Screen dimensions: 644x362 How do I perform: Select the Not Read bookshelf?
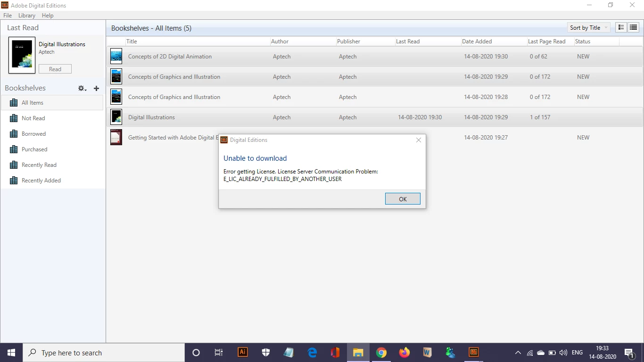click(x=52, y=118)
